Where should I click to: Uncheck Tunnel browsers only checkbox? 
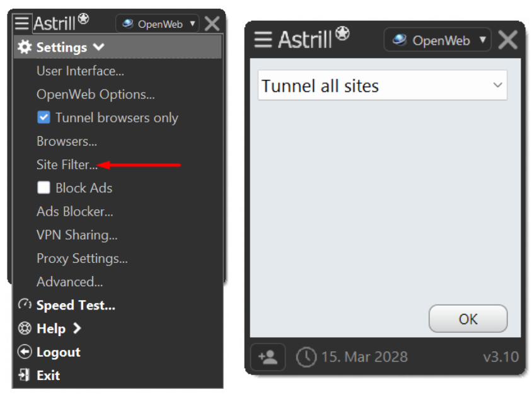click(43, 117)
